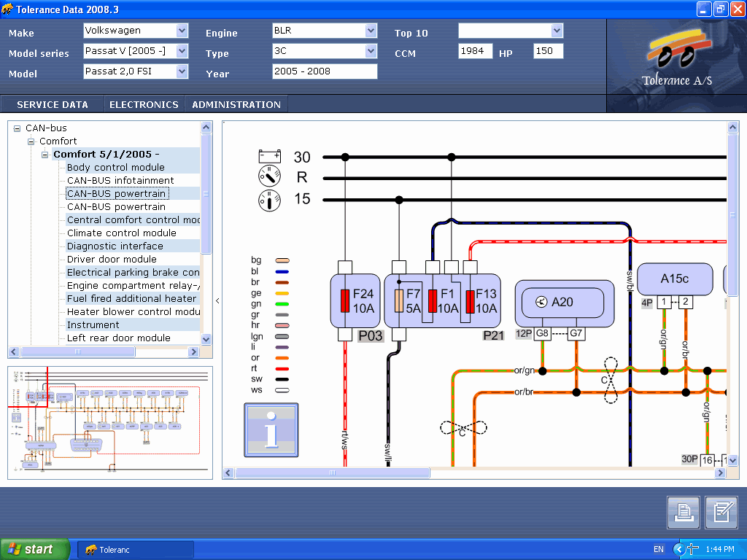Click the collapse arrow between panels
747x560 pixels.
(x=217, y=300)
